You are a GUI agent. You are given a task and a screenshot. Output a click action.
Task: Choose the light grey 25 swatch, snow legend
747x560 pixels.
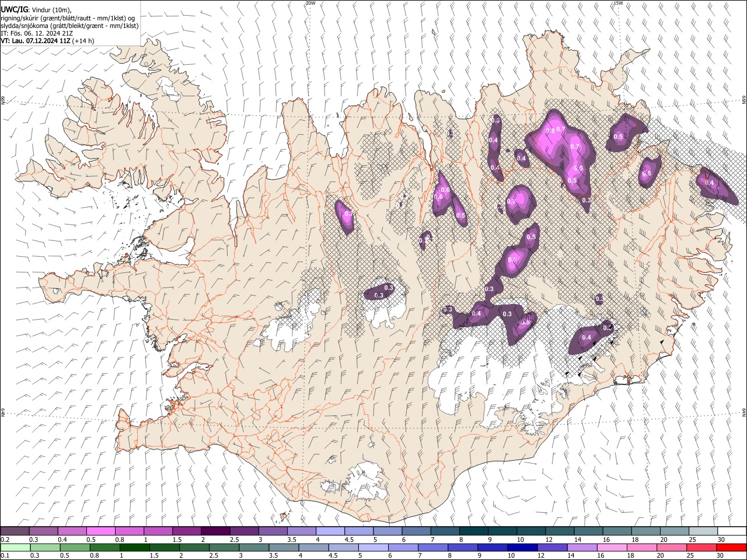703,531
